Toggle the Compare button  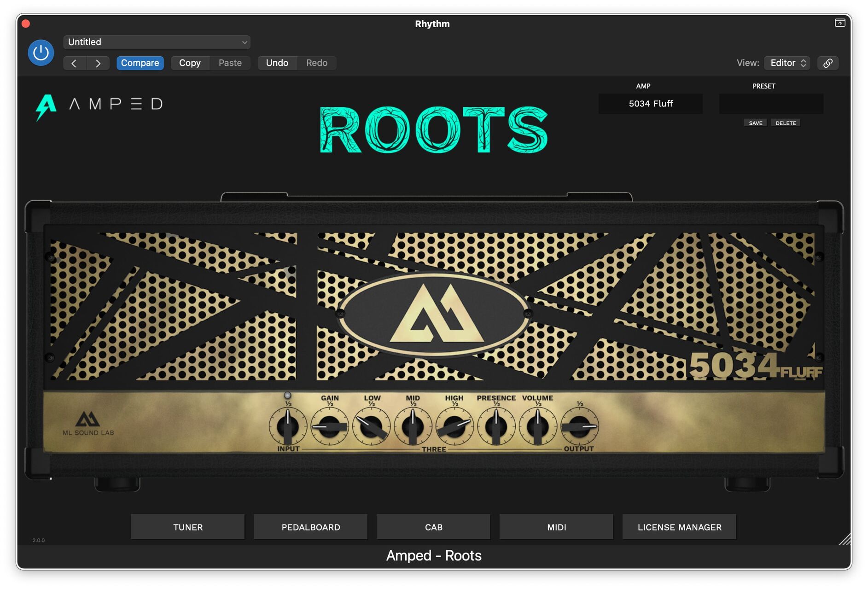140,63
